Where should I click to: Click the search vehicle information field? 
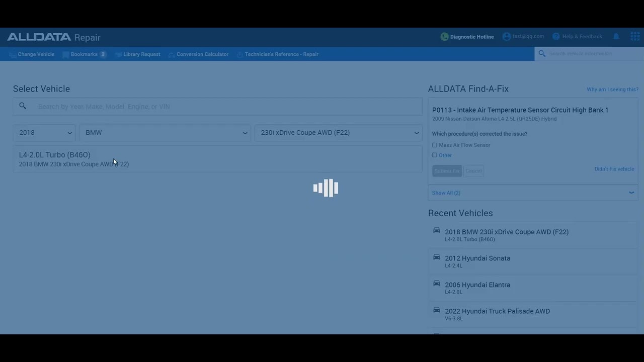pos(589,53)
